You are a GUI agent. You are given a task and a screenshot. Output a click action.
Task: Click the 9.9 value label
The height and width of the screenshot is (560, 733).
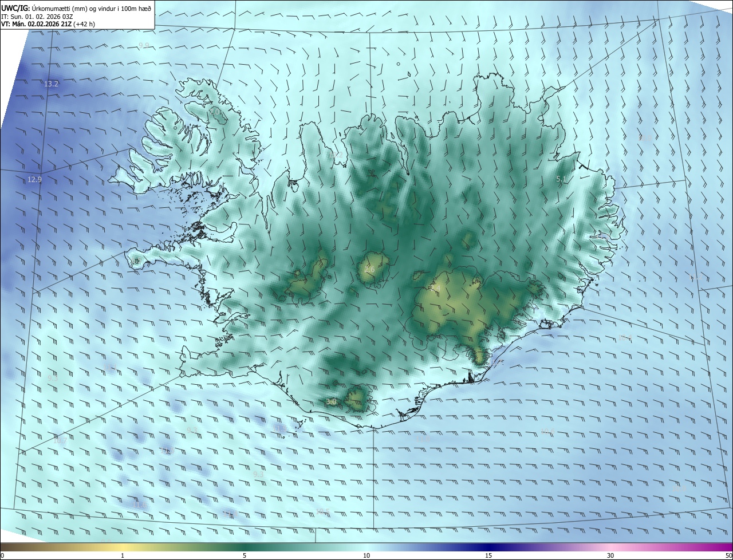(144, 45)
